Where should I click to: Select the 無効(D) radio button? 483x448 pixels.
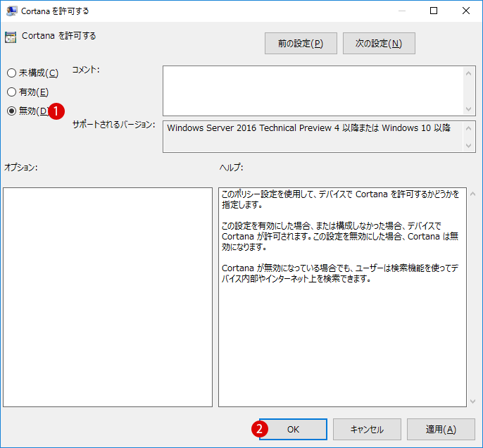click(x=12, y=111)
